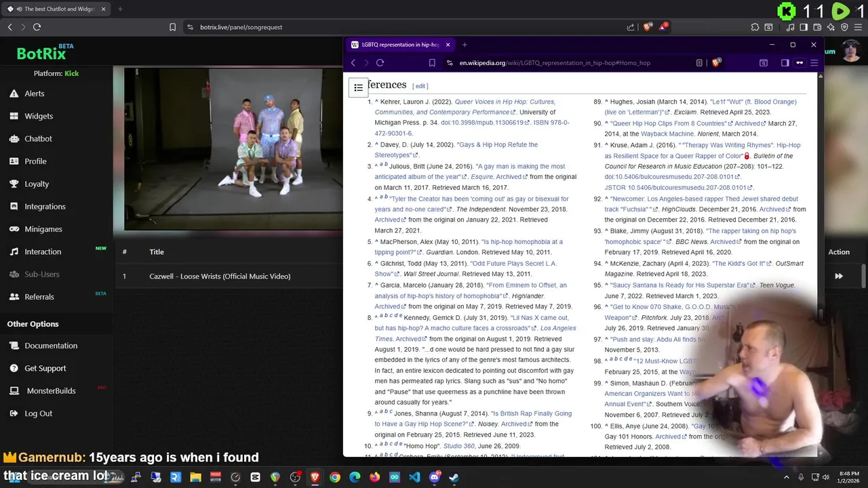
Task: Bookmark the botrix.live page
Action: pyautogui.click(x=172, y=27)
